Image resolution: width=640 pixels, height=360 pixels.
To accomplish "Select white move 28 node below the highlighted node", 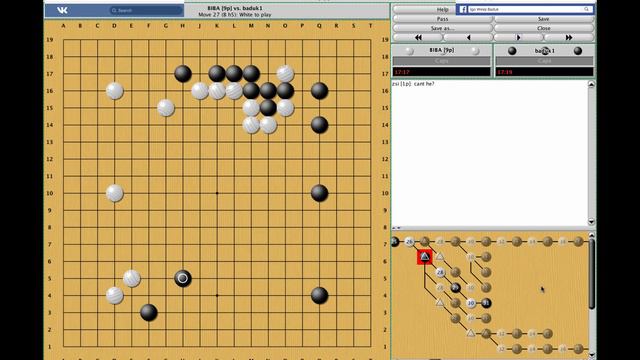I will [x=440, y=272].
